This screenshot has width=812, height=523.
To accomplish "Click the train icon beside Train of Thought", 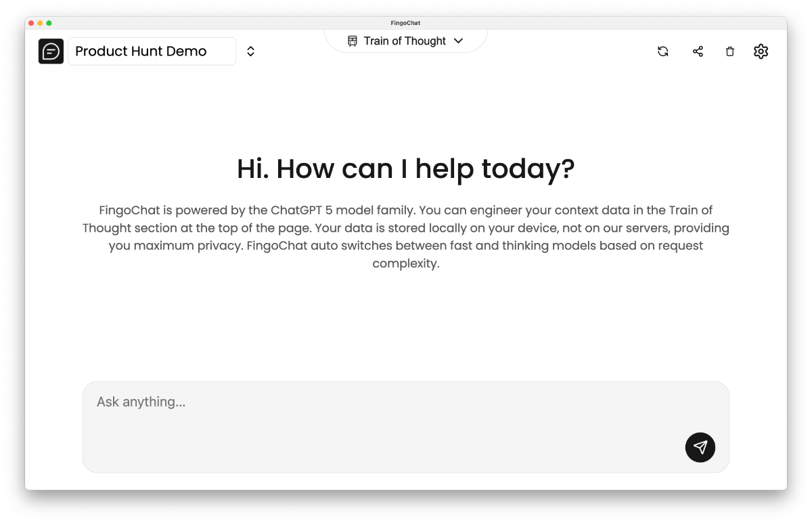I will (x=353, y=41).
